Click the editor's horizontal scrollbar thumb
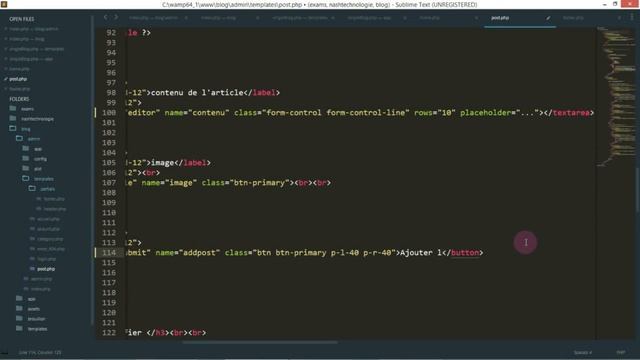This screenshot has width=640, height=360. (x=260, y=342)
